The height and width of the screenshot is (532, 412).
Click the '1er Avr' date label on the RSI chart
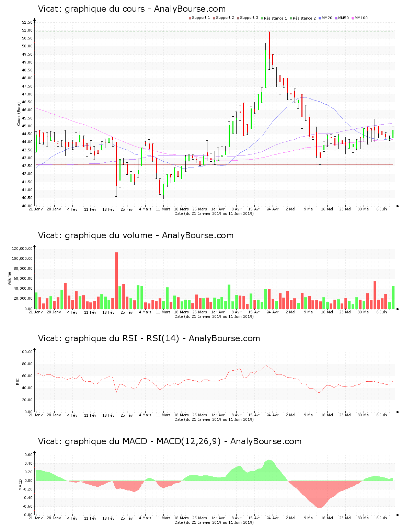[218, 415]
